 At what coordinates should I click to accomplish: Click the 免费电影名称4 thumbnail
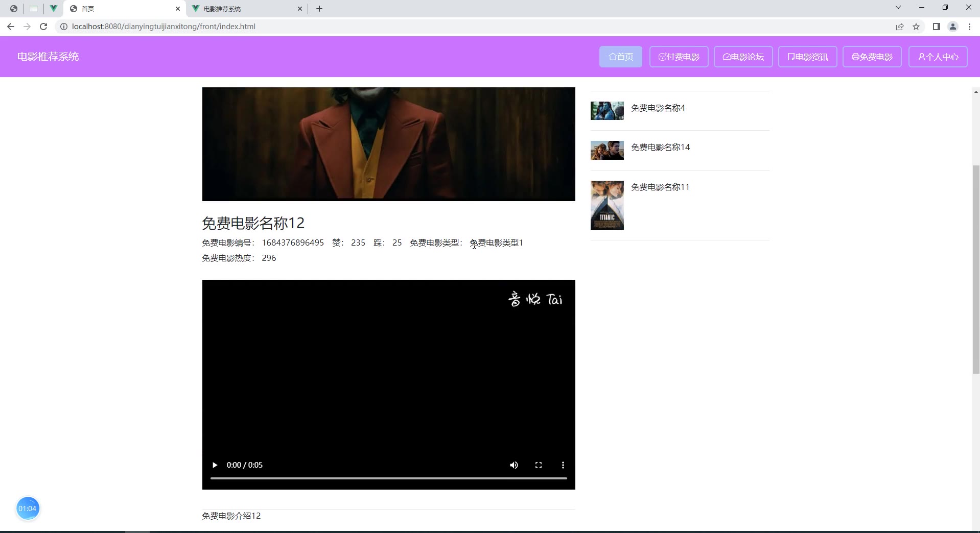coord(607,111)
